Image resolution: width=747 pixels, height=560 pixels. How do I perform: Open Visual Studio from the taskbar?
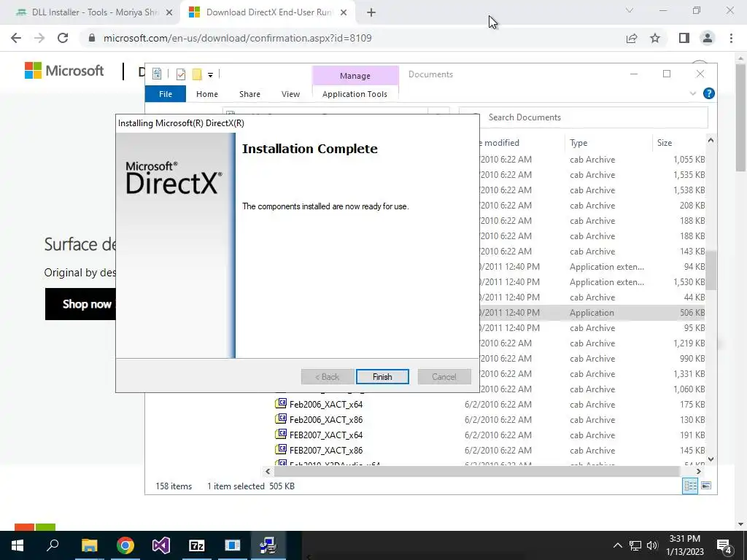[161, 545]
